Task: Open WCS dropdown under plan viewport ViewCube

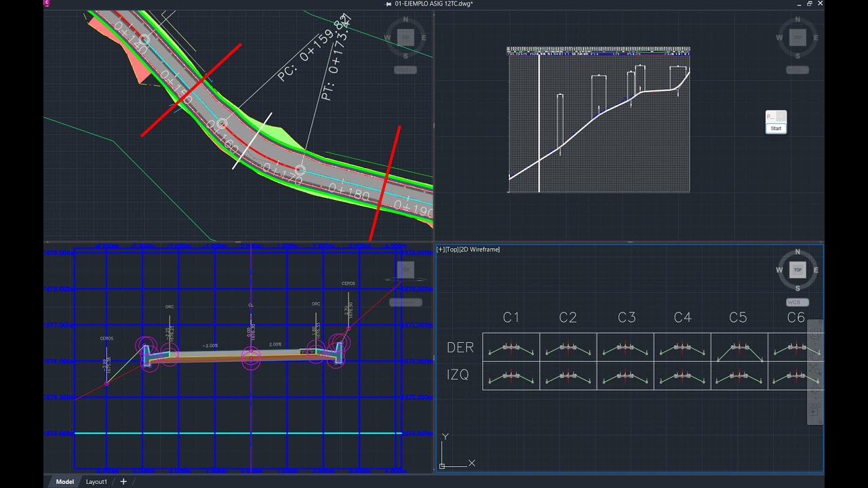Action: point(406,70)
